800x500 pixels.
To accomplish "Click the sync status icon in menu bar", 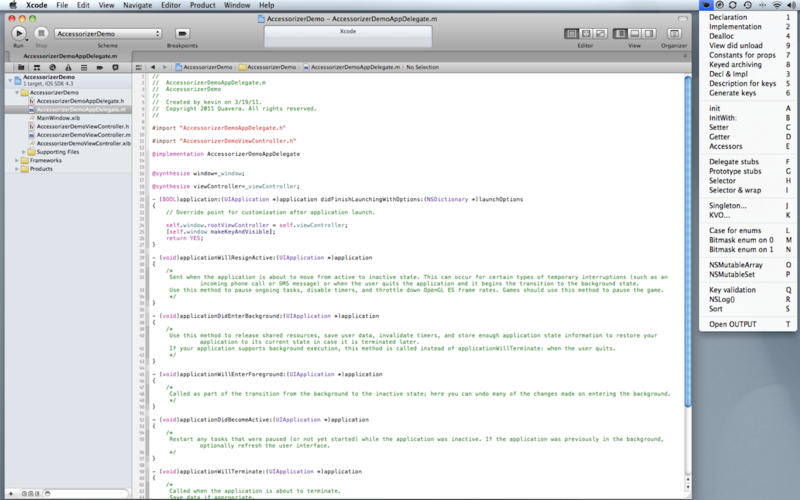I will pos(733,5).
